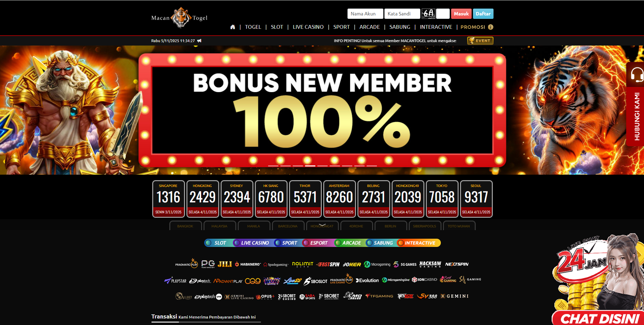Switch to the SABUNG category tab
This screenshot has width=644, height=325.
(380, 243)
